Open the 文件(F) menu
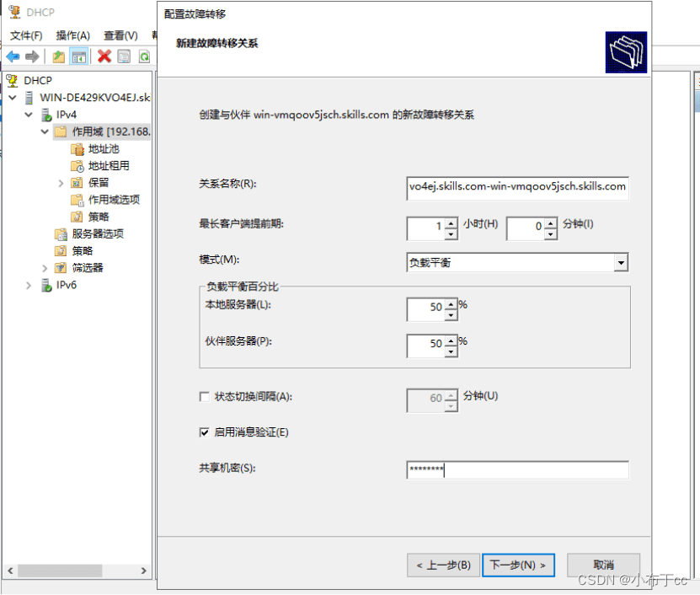This screenshot has width=700, height=595. [x=25, y=35]
